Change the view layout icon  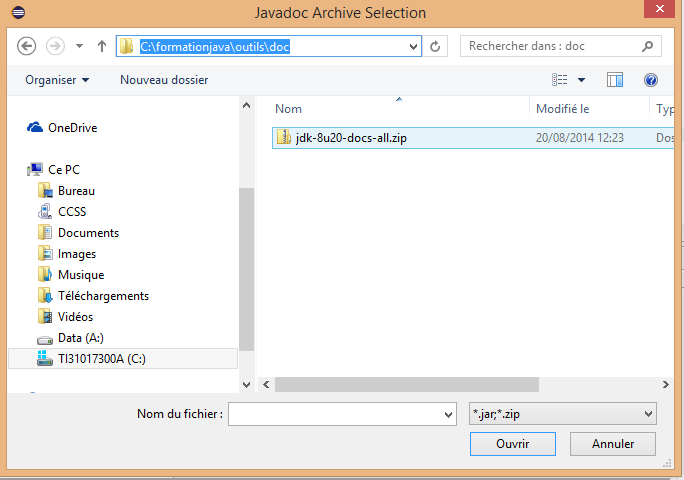tap(560, 80)
